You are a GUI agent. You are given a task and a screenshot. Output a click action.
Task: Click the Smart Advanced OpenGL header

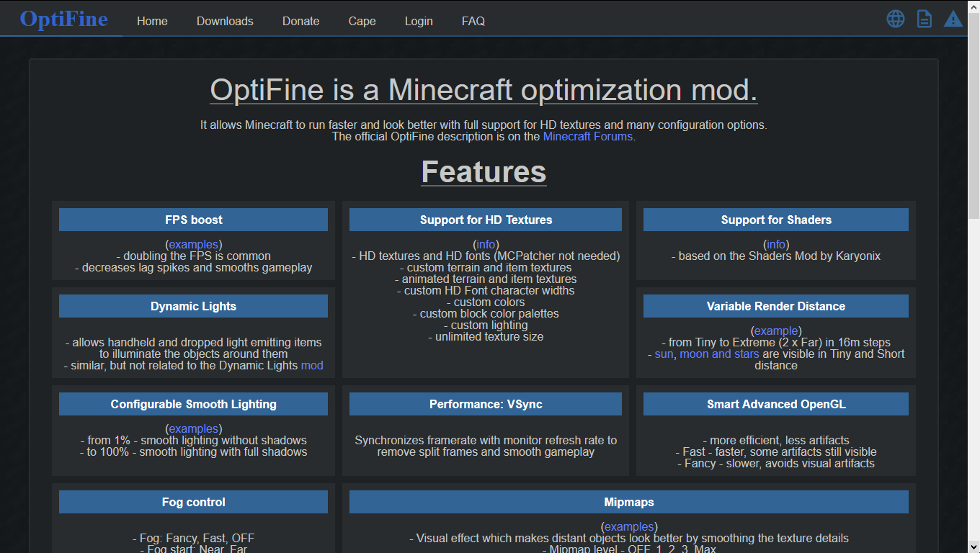point(776,404)
